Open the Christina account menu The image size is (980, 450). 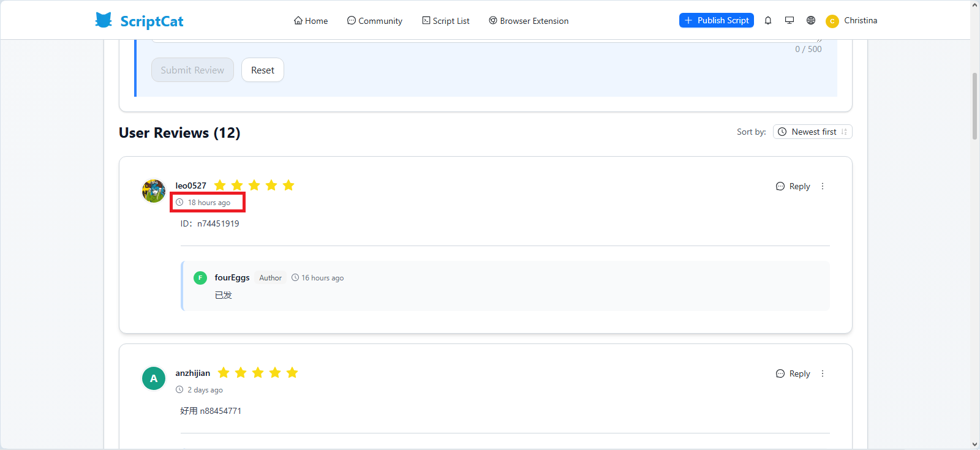(x=851, y=21)
